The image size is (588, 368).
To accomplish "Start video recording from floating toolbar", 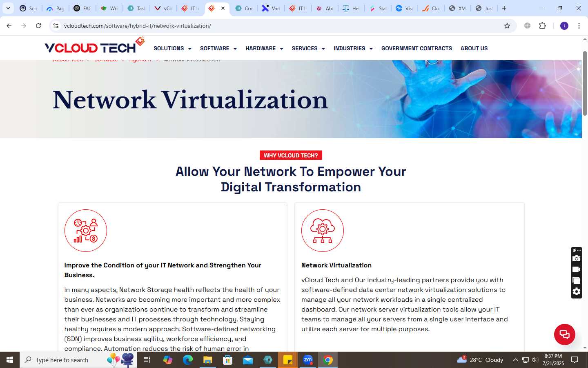I will tap(576, 269).
